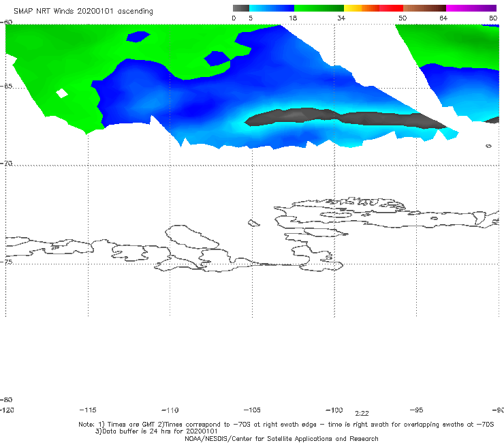This screenshot has height=443, width=504.
Task: Click the color bar label "34"
Action: pos(341,18)
